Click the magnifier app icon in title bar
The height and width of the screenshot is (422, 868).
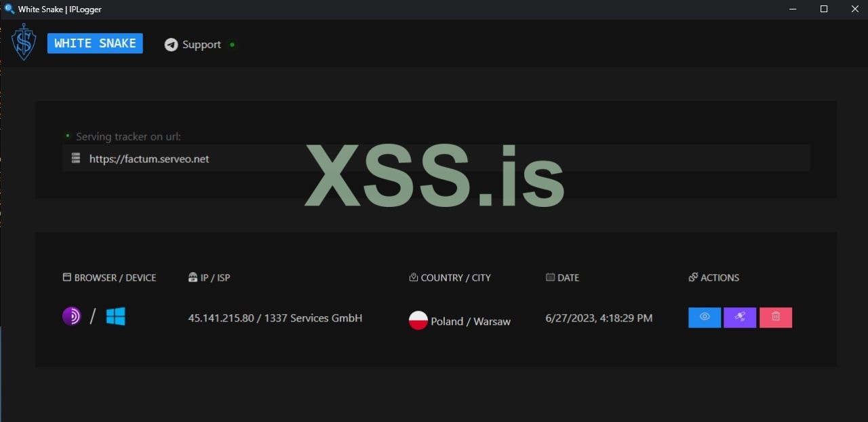tap(9, 9)
